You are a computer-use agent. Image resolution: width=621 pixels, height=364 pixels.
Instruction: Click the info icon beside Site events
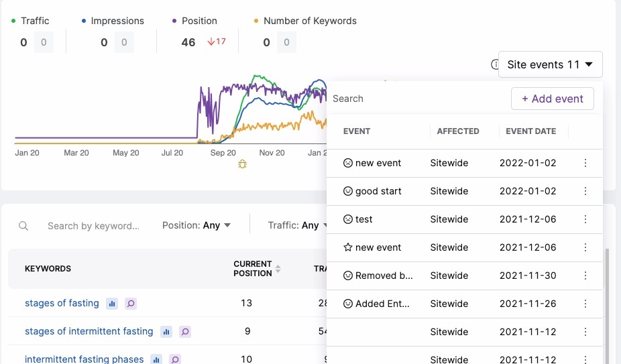point(495,65)
